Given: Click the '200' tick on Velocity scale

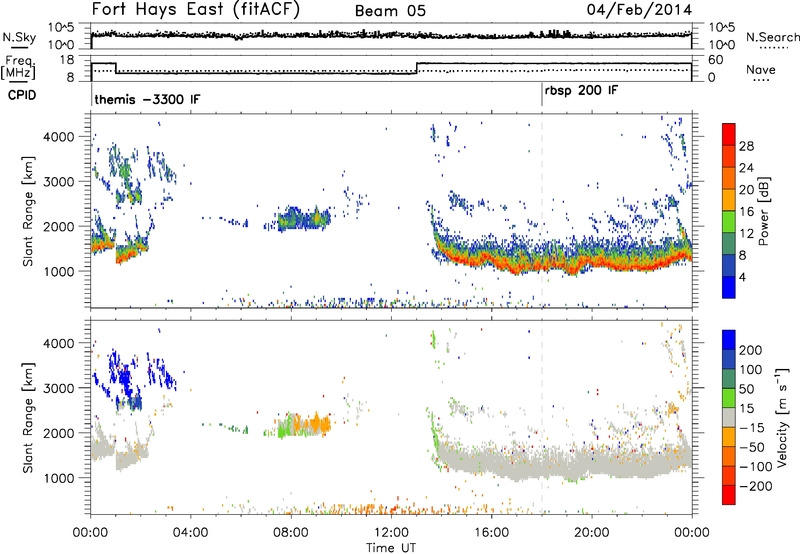Looking at the screenshot, I should coord(751,350).
